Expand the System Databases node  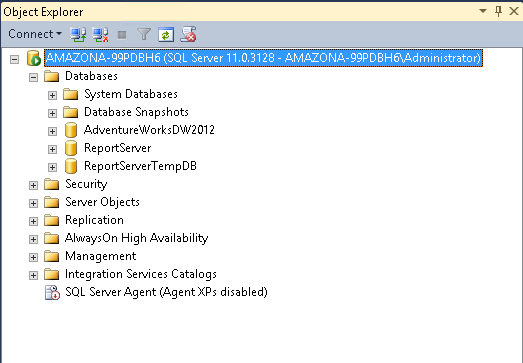pos(52,95)
